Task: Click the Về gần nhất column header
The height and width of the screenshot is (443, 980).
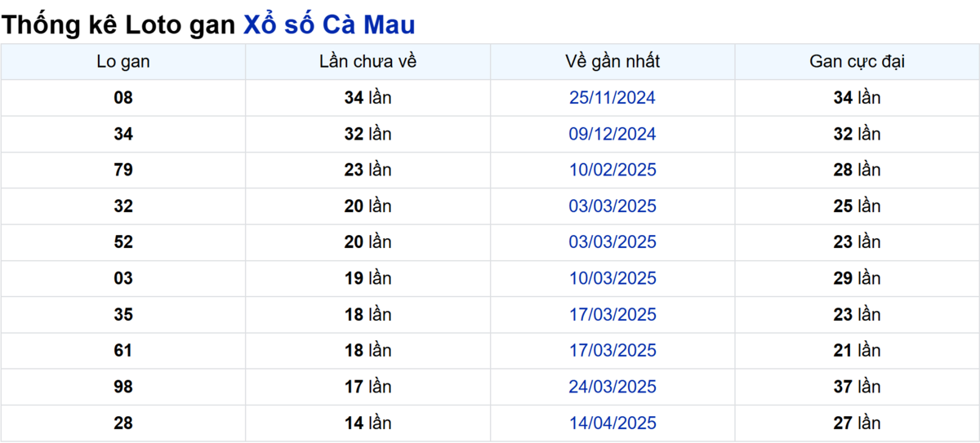Action: (x=612, y=61)
